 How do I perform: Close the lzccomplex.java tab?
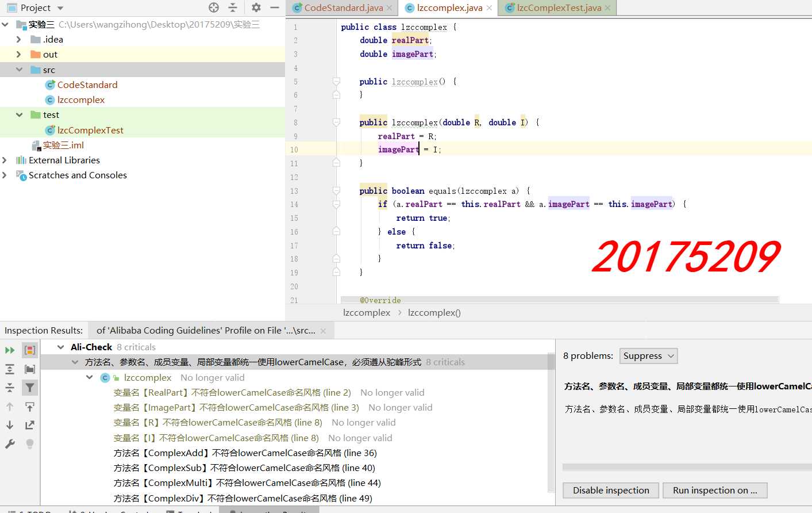point(489,8)
